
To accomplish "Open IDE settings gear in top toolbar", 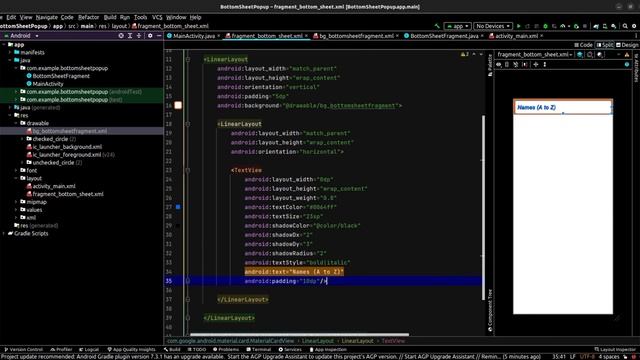I will (634, 26).
